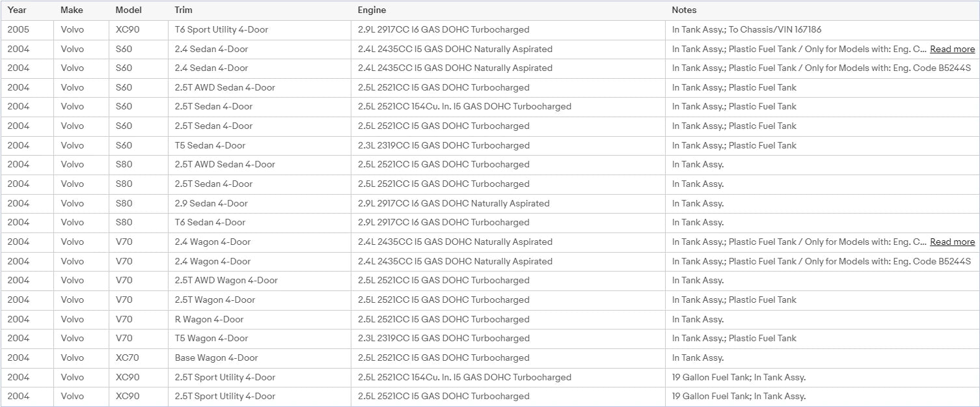Open the 'Read more' link in the V70 row
980x407 pixels.
[x=952, y=242]
